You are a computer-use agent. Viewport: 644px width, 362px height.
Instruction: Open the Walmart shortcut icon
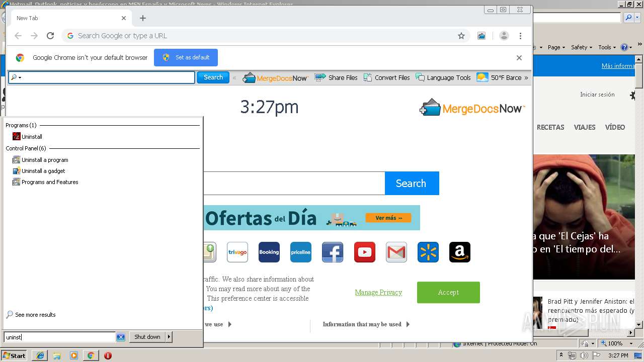coord(428,252)
